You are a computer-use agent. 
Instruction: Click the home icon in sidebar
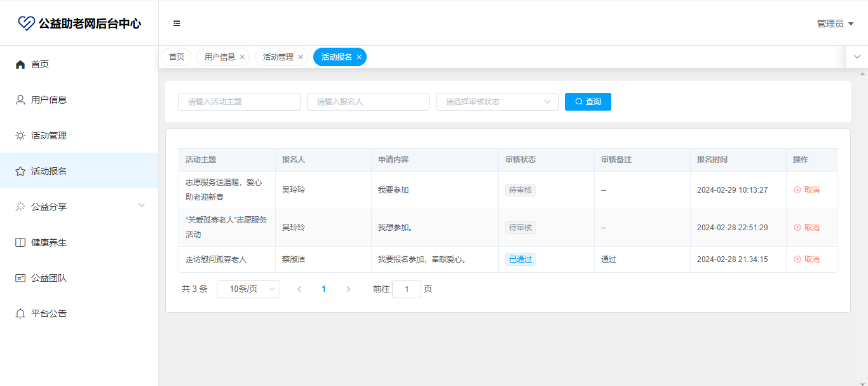(x=20, y=64)
